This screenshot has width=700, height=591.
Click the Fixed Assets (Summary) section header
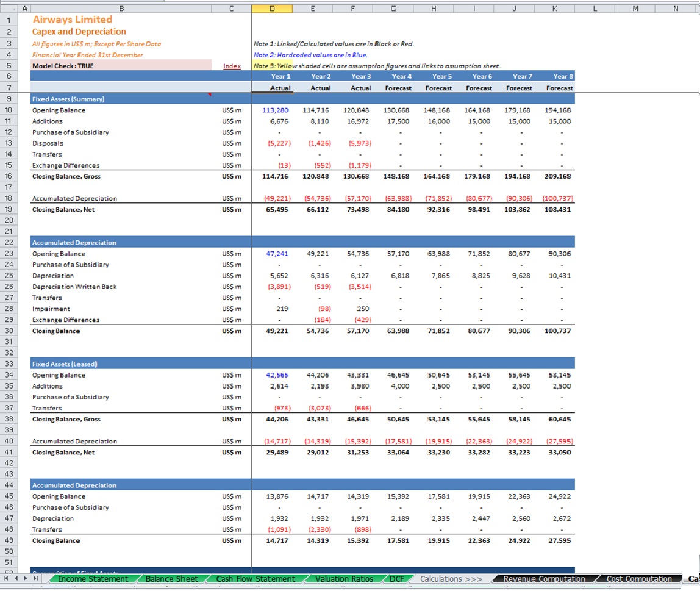tap(68, 99)
